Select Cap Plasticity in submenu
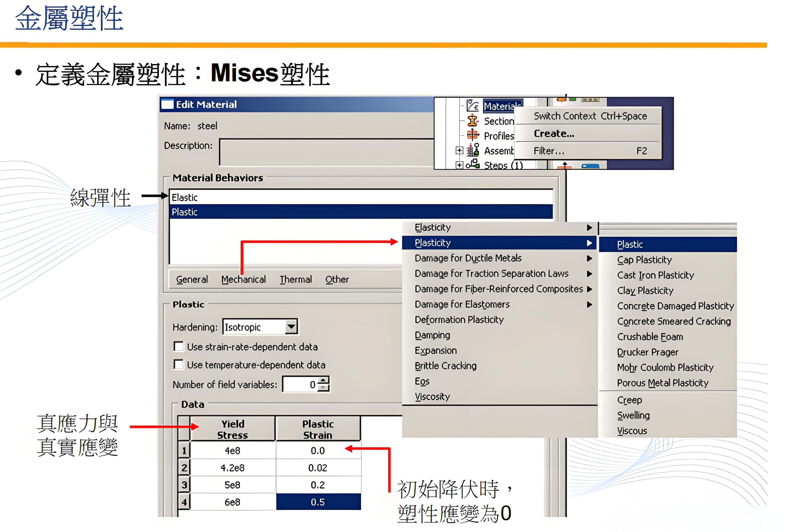Screen dimensions: 792x532 click(644, 260)
